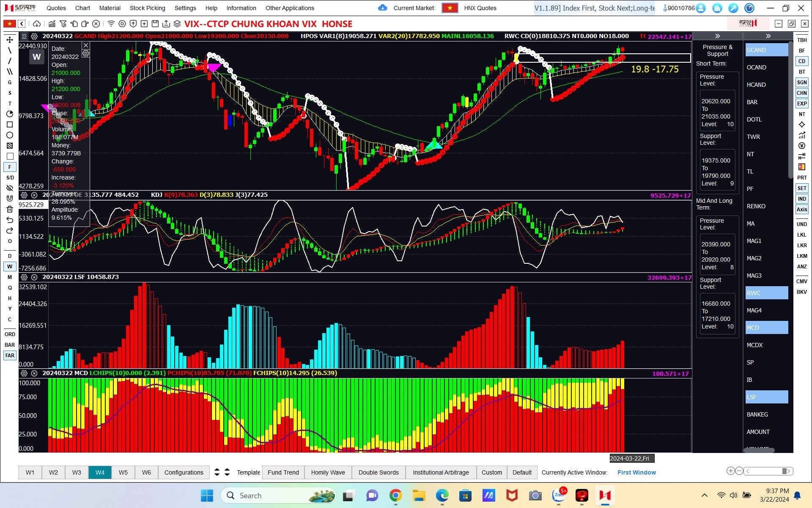Screen dimensions: 812x508
Task: Expand the Pressure & Support panel chevrons
Action: click(717, 36)
